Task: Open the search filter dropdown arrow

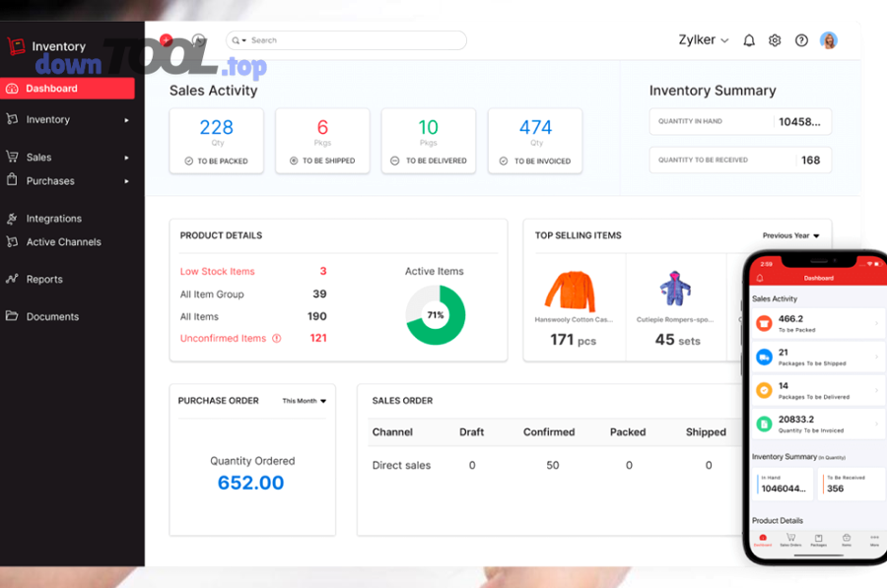Action: tap(244, 40)
